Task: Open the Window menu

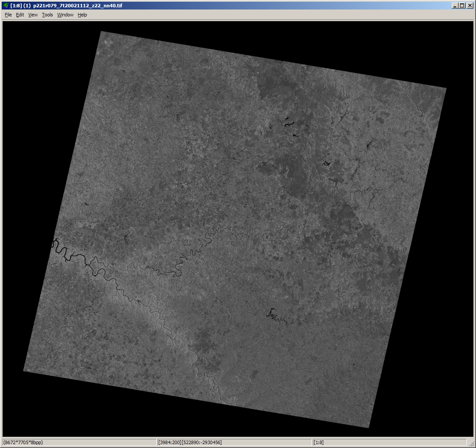Action: [65, 15]
